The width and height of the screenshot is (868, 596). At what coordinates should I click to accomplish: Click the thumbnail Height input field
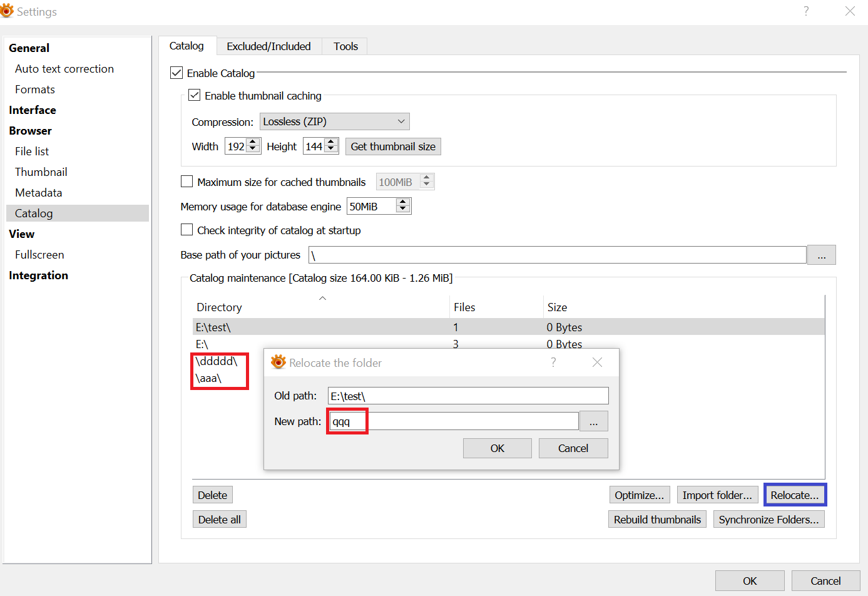314,146
